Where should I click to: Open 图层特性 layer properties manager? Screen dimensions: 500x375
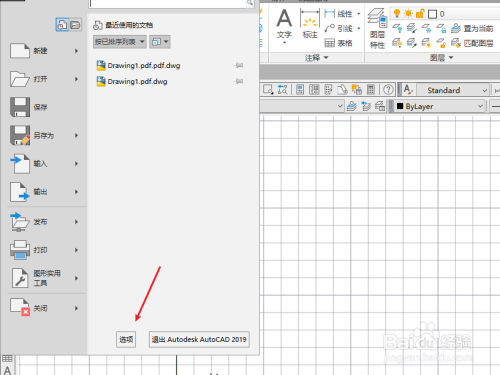tap(377, 29)
